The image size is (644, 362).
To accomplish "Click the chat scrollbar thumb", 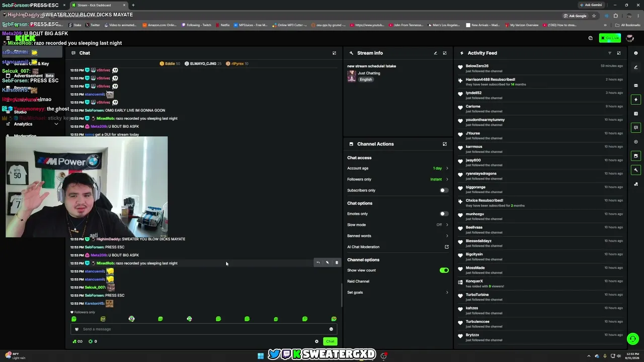I will tap(342, 295).
